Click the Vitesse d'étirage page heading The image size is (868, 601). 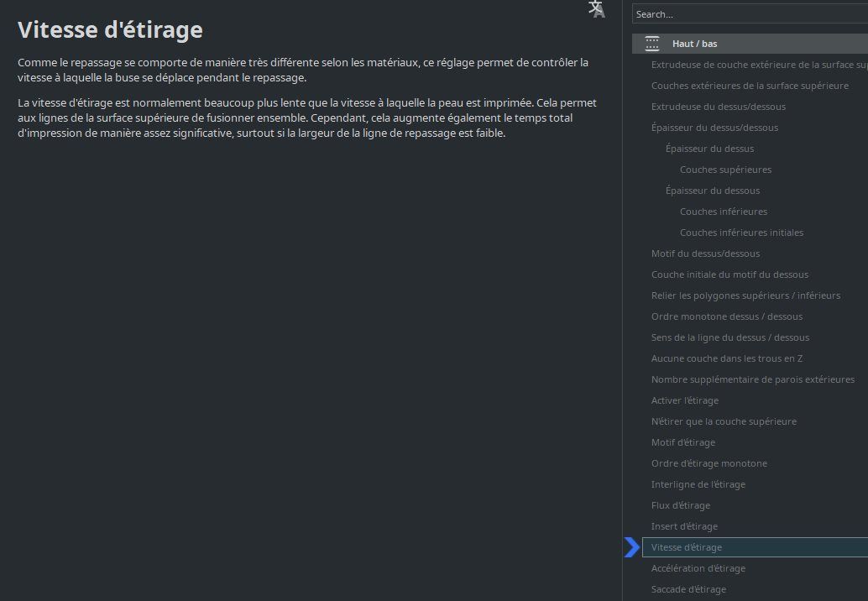[x=110, y=30]
